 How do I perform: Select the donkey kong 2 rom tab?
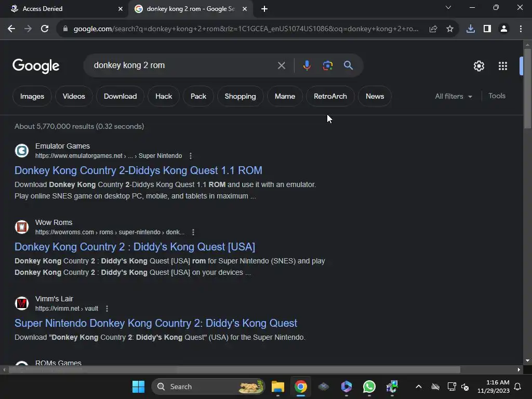[190, 9]
